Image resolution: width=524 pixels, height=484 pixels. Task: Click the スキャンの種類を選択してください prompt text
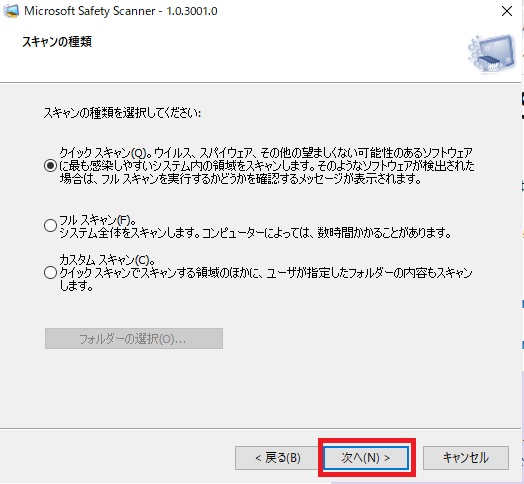pos(122,113)
